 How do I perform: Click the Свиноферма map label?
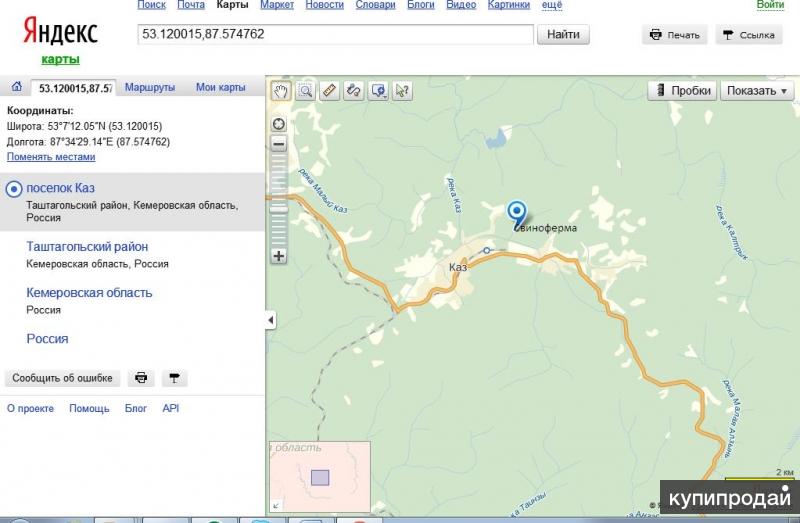546,228
